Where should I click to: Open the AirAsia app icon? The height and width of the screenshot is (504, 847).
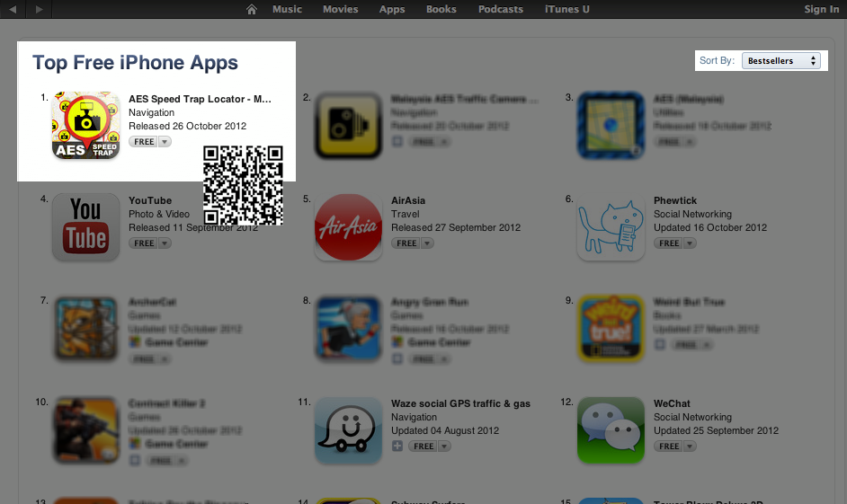pos(348,227)
